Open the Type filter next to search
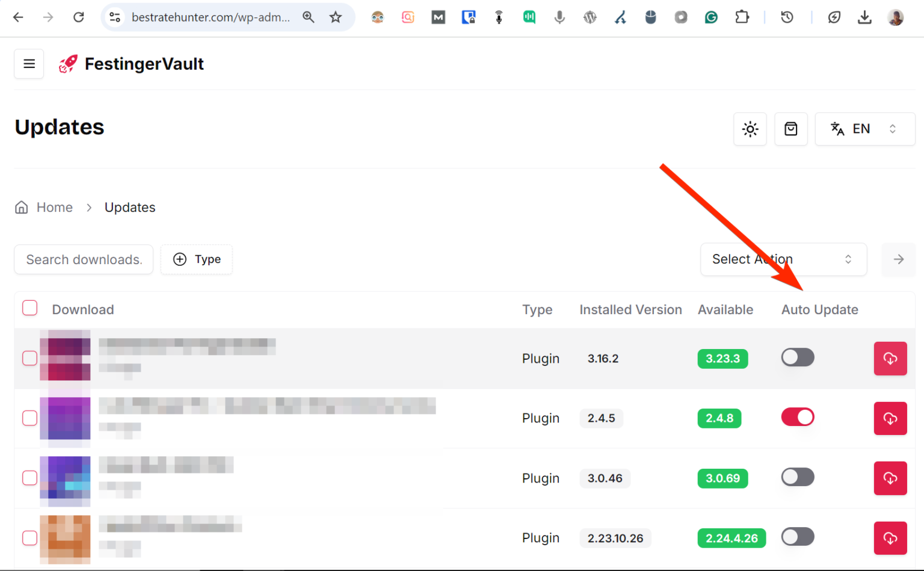The height and width of the screenshot is (571, 924). 196,259
